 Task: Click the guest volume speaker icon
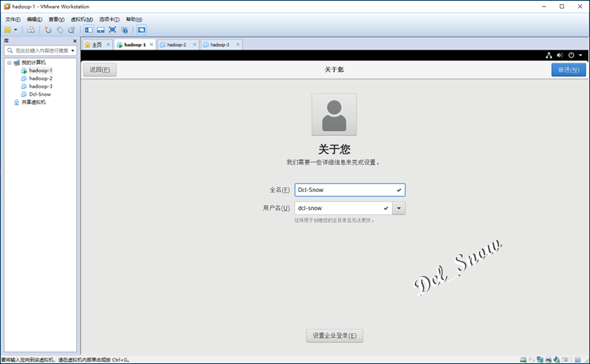560,55
